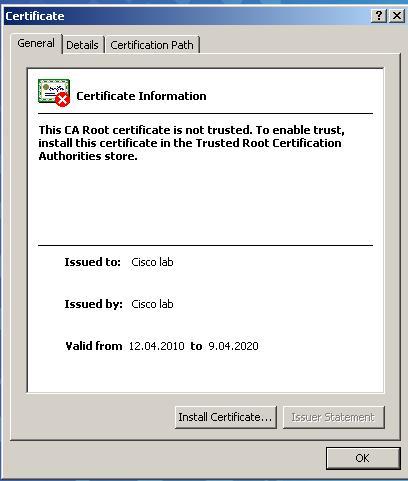Click the disabled Issuer Statement button
Screen dimensions: 408x481
coord(333,417)
